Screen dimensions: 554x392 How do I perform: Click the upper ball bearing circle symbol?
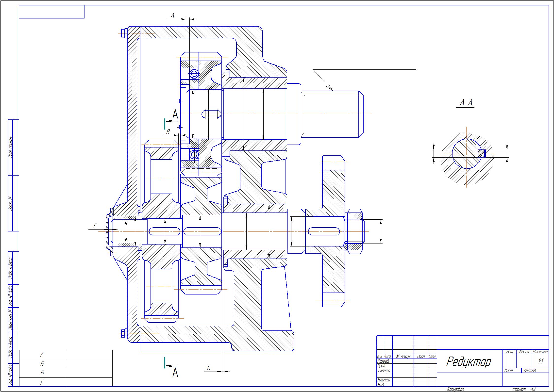pos(194,73)
